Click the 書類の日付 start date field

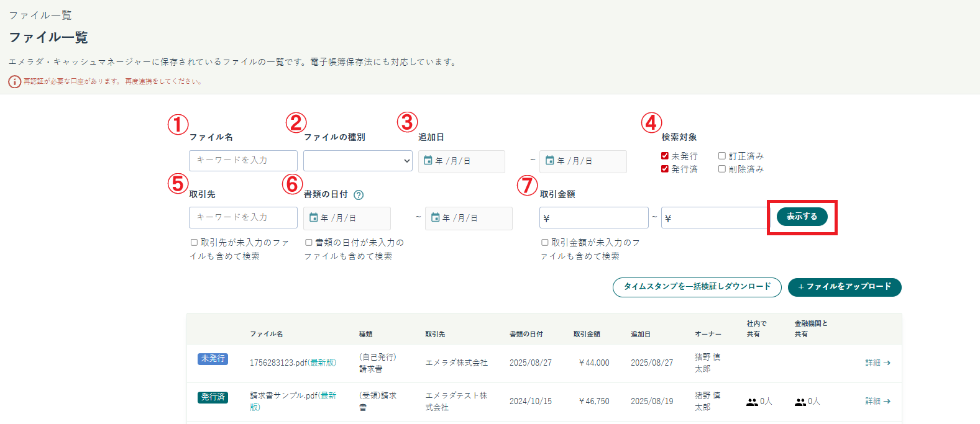click(x=347, y=219)
